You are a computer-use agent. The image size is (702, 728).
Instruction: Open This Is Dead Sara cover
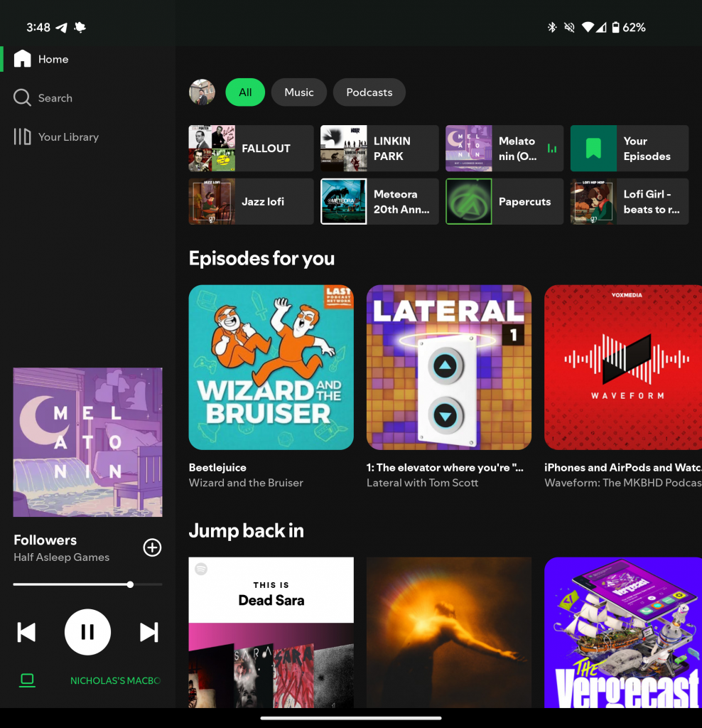pyautogui.click(x=271, y=632)
